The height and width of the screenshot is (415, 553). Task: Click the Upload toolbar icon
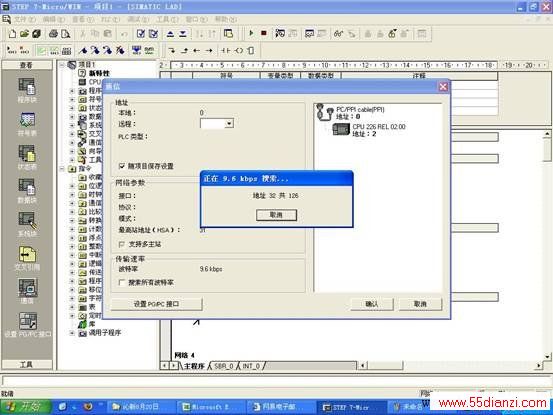pyautogui.click(x=170, y=34)
